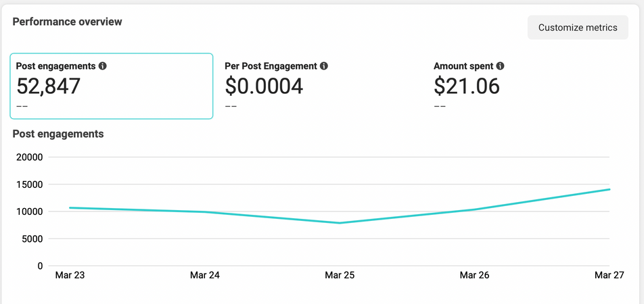Click the Post engagements chart title
The width and height of the screenshot is (644, 304).
[x=58, y=134]
